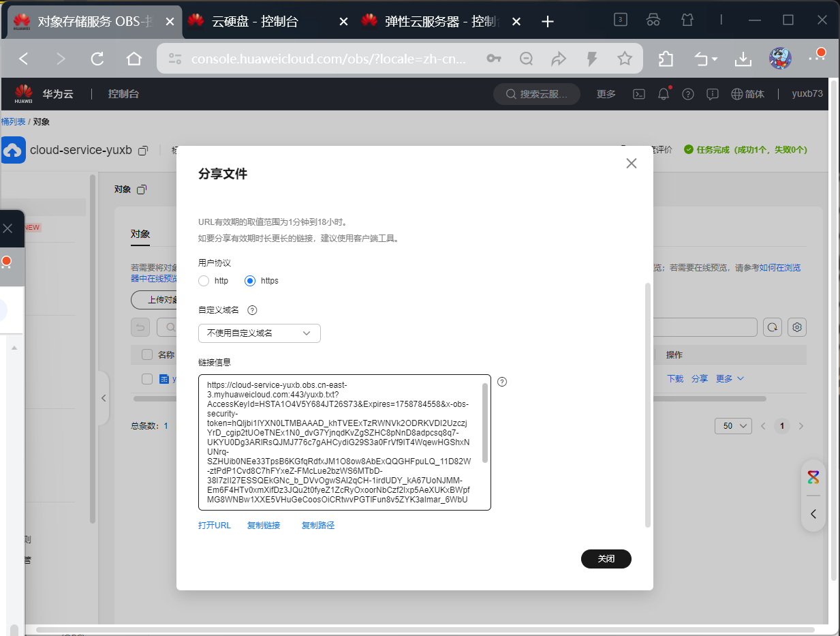This screenshot has height=636, width=840.
Task: Open the CloudShell terminal icon in header
Action: [639, 94]
